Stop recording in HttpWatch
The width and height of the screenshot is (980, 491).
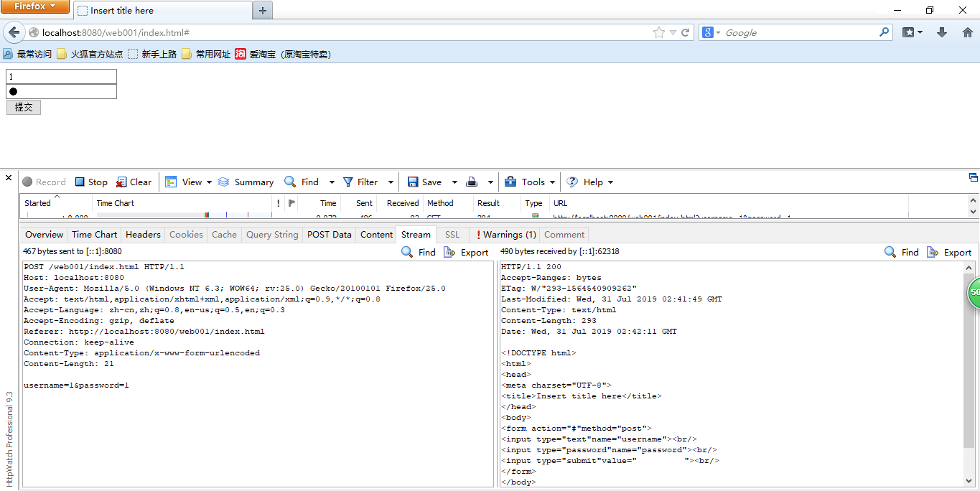pos(91,182)
